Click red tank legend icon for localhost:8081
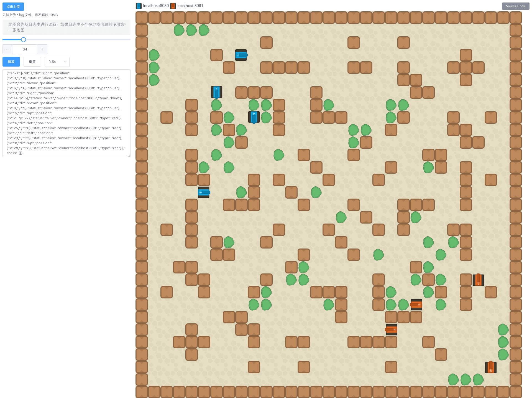Image resolution: width=532 pixels, height=398 pixels. tap(173, 6)
